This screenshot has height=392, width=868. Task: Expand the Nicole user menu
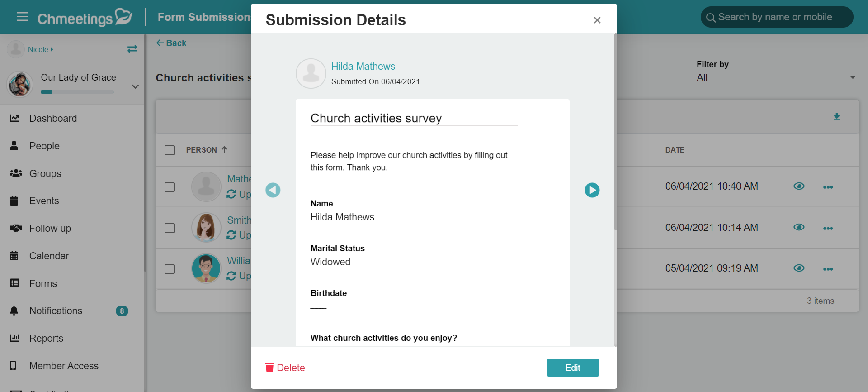41,49
